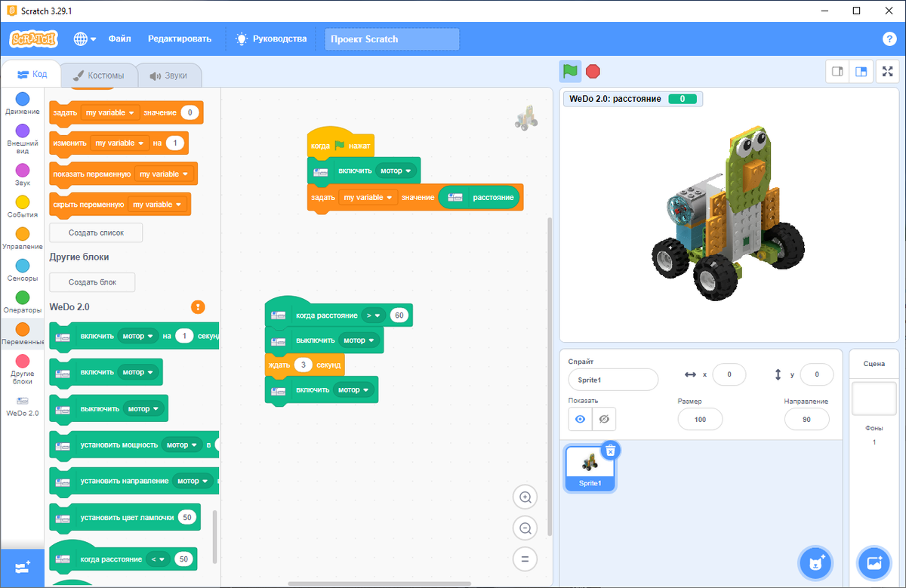Image resolution: width=906 pixels, height=588 pixels.
Task: Open variable dropdown in workspace задать block
Action: click(x=368, y=197)
